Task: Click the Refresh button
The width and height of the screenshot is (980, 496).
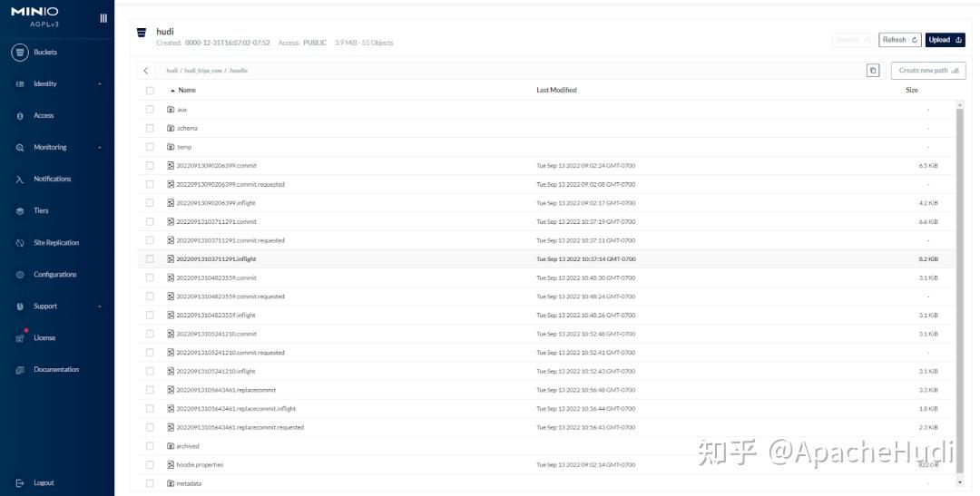Action: click(x=900, y=40)
